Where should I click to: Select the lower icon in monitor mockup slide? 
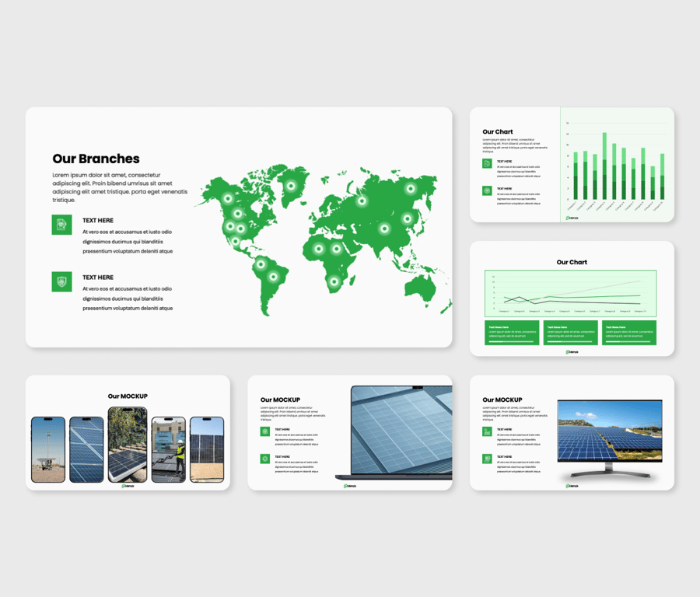[x=487, y=459]
